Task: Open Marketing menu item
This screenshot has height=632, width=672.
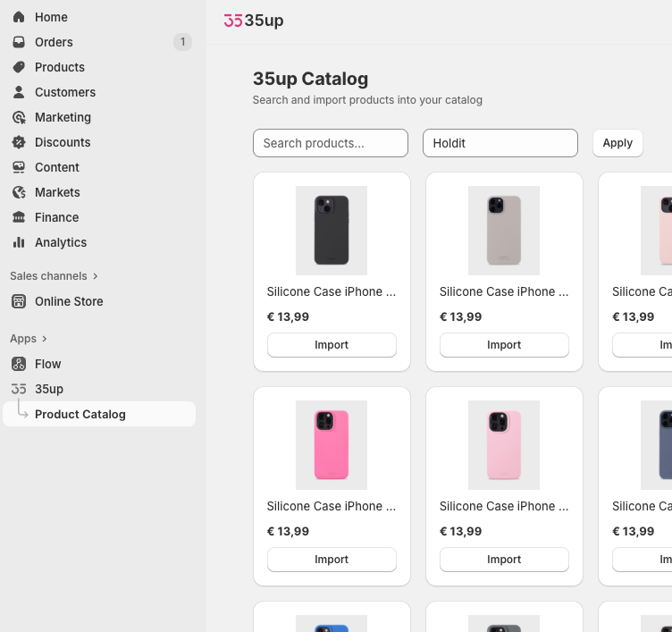Action: pyautogui.click(x=63, y=117)
